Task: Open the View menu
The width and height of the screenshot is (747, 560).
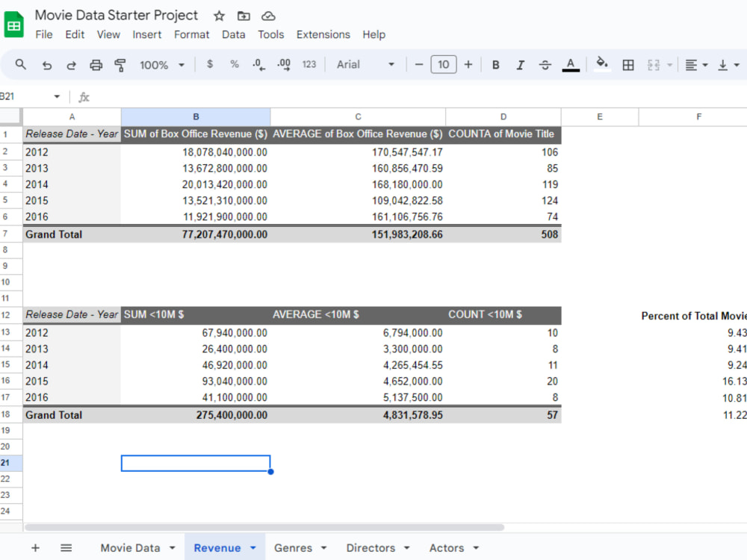Action: pos(108,35)
